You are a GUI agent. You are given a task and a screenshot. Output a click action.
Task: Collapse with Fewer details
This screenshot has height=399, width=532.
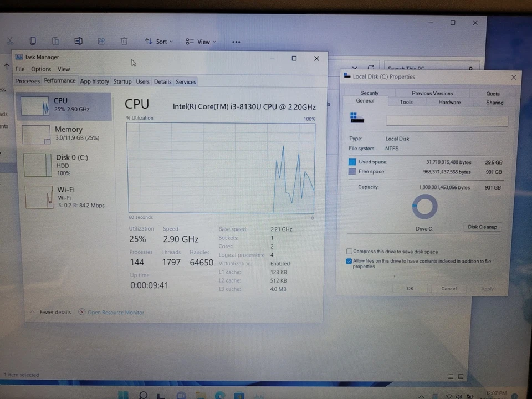pyautogui.click(x=51, y=312)
